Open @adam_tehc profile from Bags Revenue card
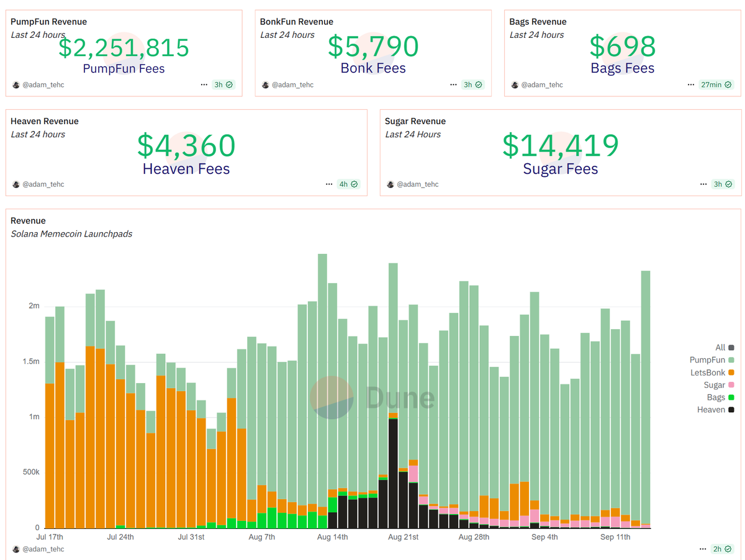This screenshot has width=745, height=560. pyautogui.click(x=542, y=84)
